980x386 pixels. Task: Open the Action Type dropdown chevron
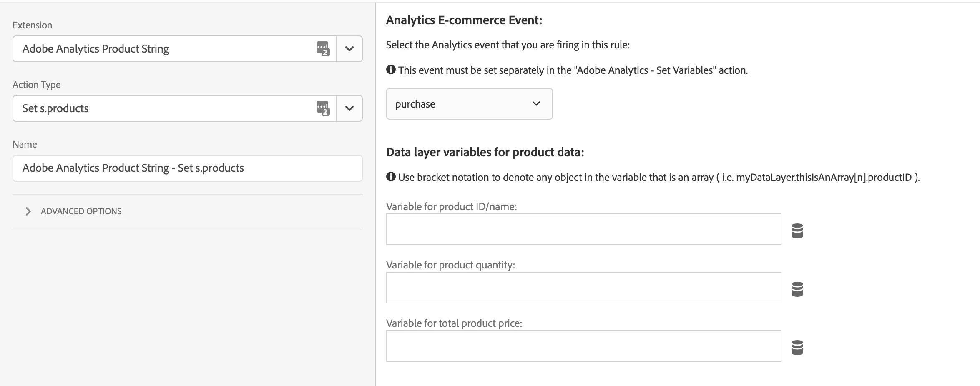pyautogui.click(x=349, y=108)
